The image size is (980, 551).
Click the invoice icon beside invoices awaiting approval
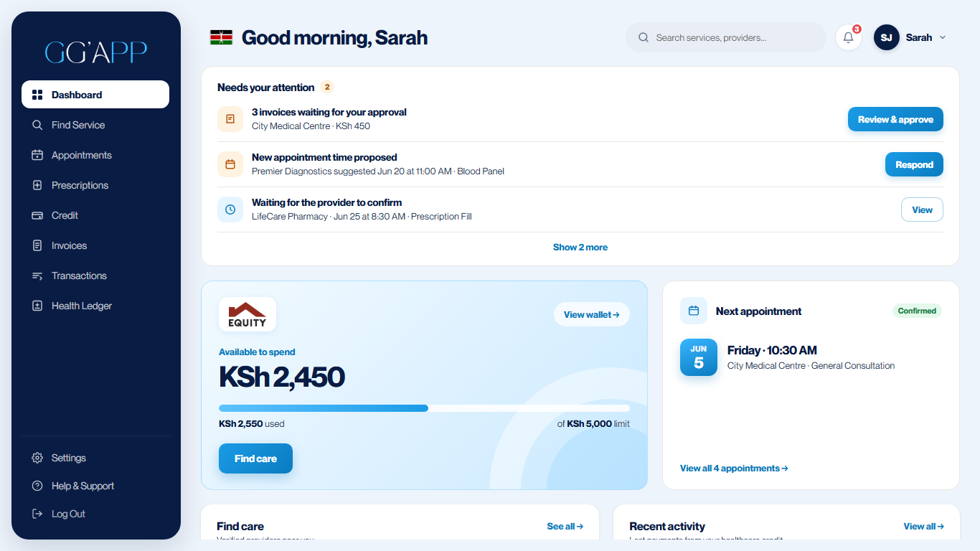(x=230, y=119)
